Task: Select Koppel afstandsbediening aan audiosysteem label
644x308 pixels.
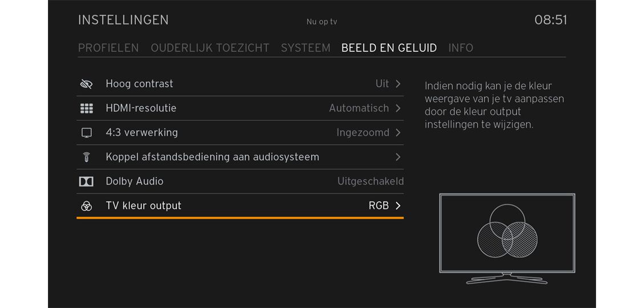Action: pos(212,157)
